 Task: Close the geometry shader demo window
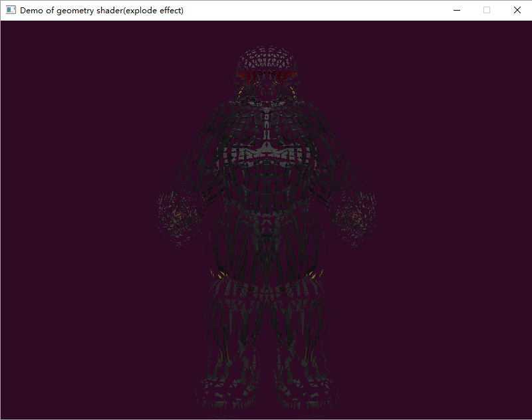pos(517,10)
